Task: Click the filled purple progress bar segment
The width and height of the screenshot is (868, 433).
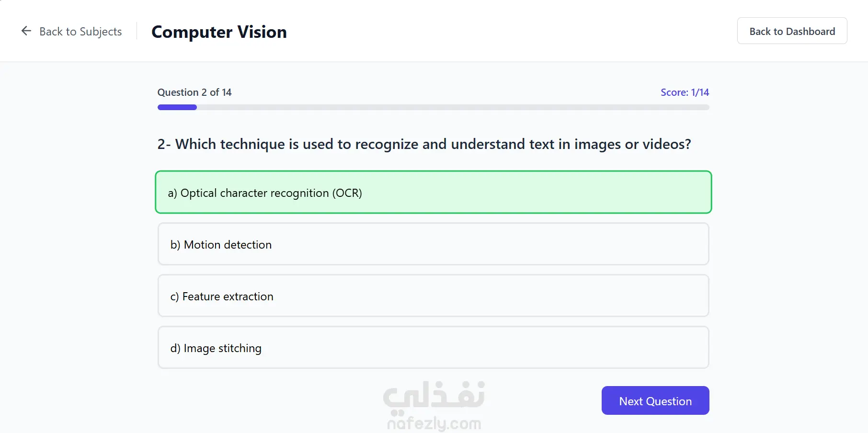Action: 177,107
